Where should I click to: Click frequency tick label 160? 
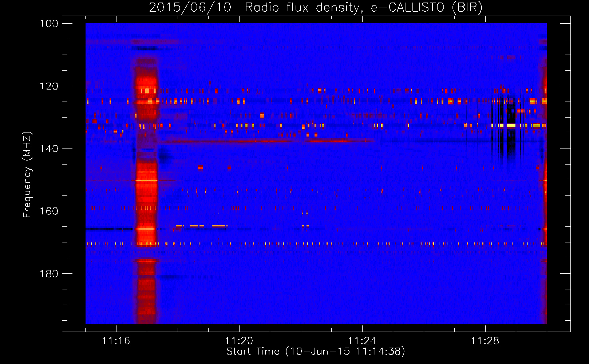point(49,211)
